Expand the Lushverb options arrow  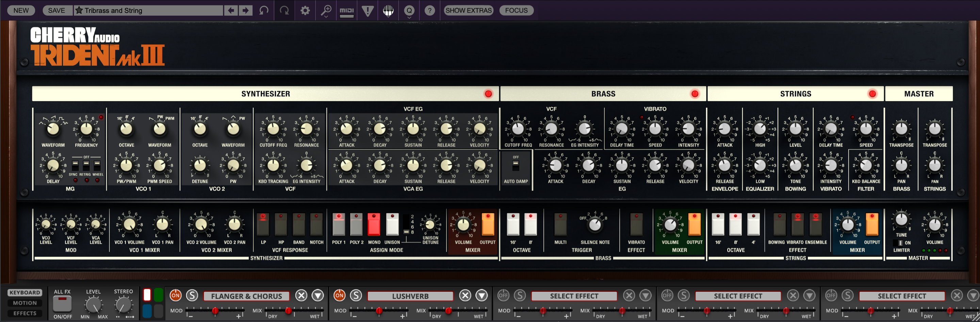tap(481, 295)
